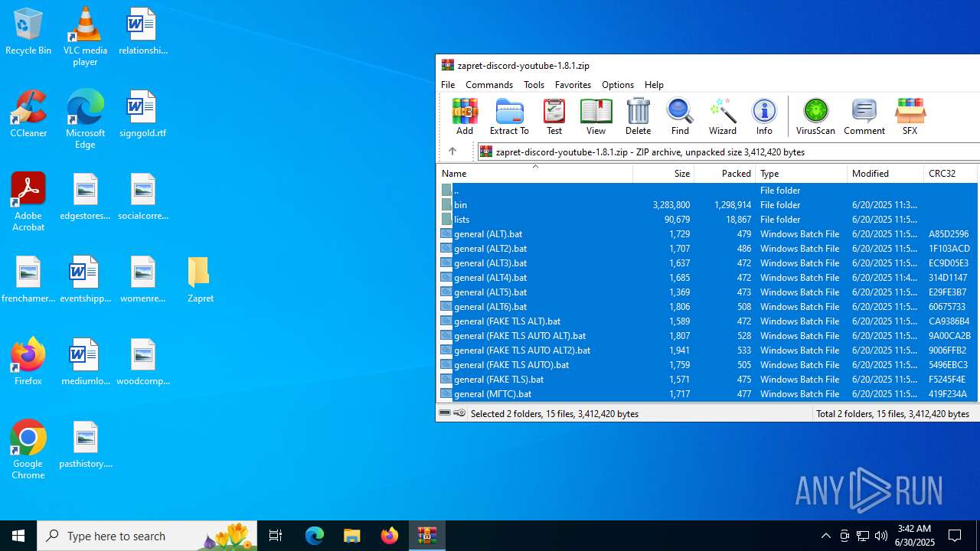Click the Find magnifier icon
The image size is (980, 551).
pos(680,117)
